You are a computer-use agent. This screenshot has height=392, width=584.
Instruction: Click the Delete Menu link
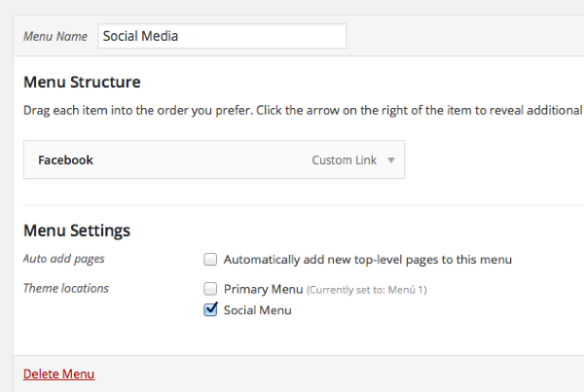coord(58,374)
